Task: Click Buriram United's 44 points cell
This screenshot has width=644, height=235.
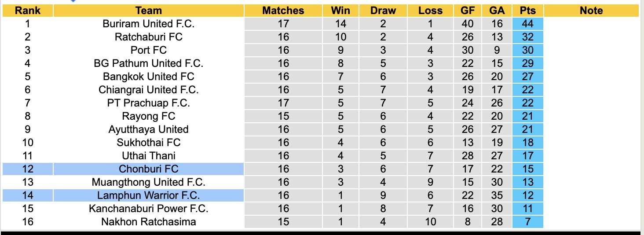Action: click(x=527, y=24)
